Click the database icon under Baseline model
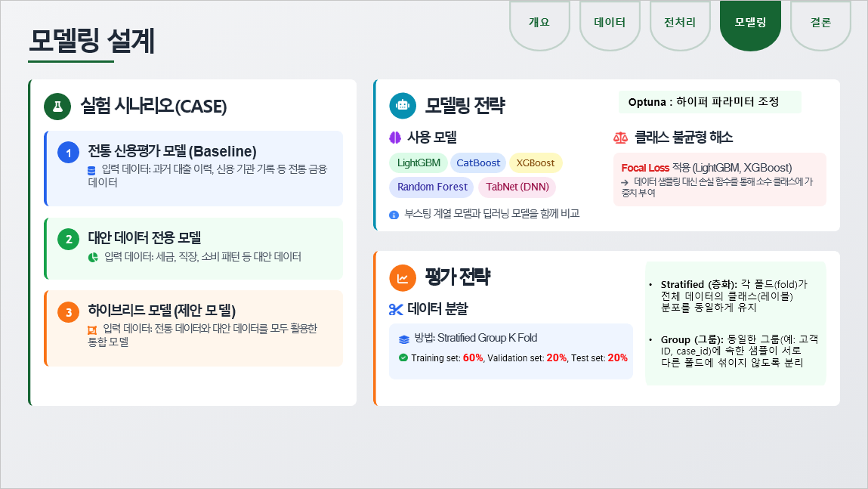The height and width of the screenshot is (489, 868). coord(91,170)
